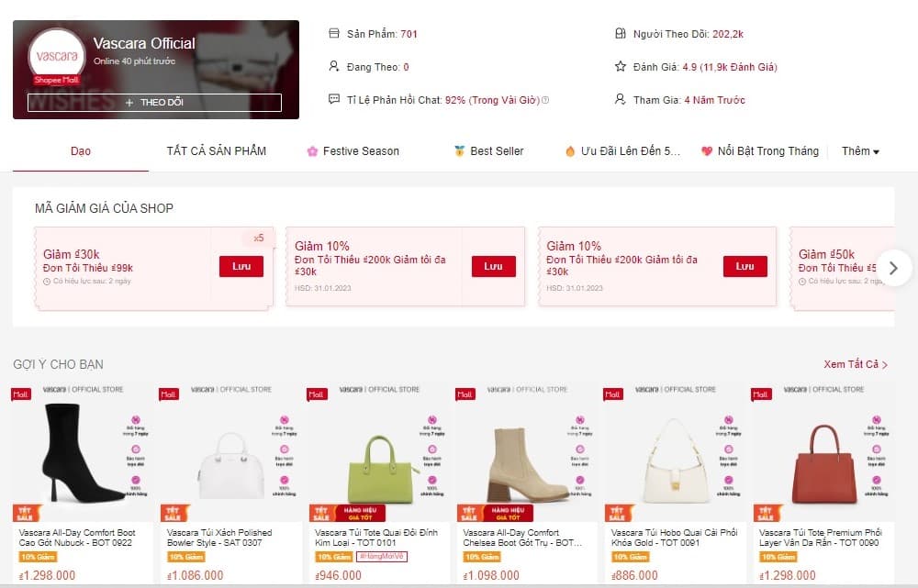Open the black Comfort Boot product thumbnail
This screenshot has height=588, width=918.
click(x=83, y=451)
